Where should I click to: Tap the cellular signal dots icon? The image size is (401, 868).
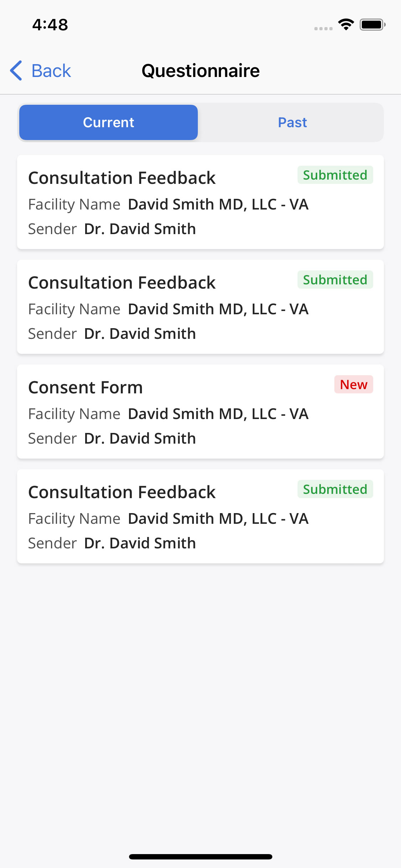(x=323, y=29)
